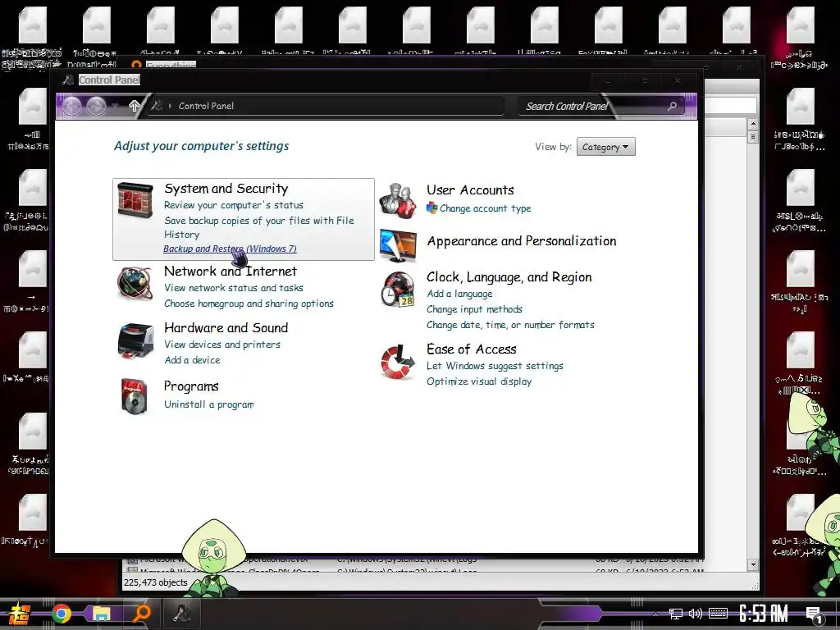840x630 pixels.
Task: Open Hardware and Sound heading
Action: pyautogui.click(x=226, y=328)
